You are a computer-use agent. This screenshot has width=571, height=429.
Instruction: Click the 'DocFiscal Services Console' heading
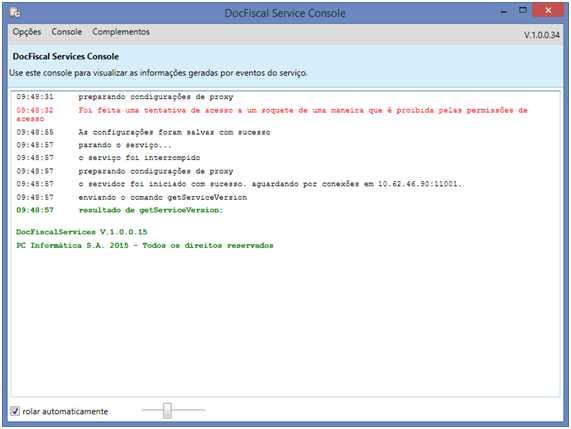(x=66, y=56)
